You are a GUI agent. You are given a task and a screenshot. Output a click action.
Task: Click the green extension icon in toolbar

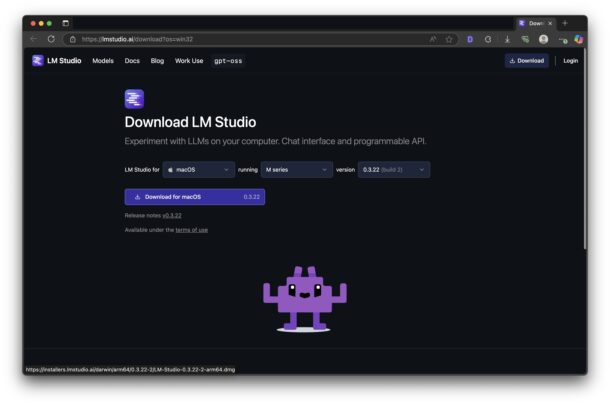(x=525, y=39)
